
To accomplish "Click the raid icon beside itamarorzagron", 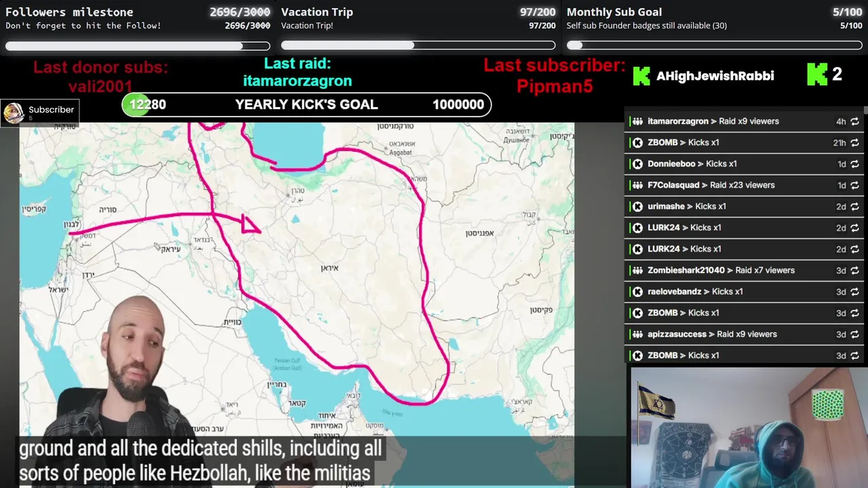I will click(637, 121).
